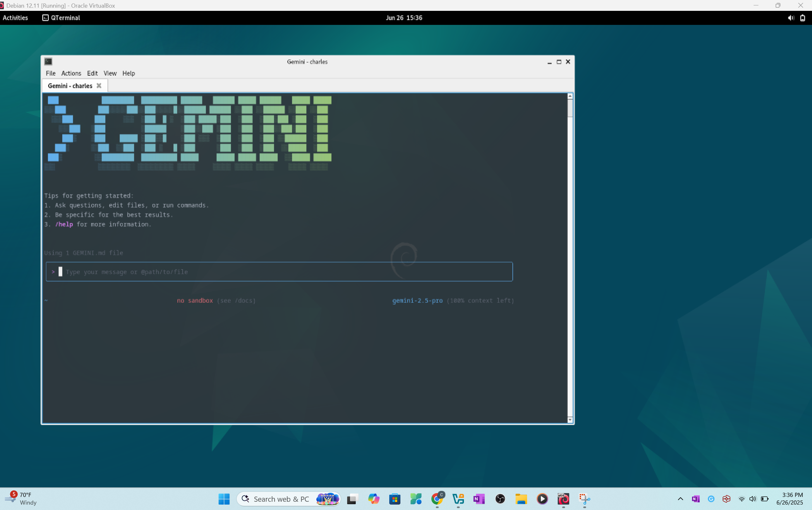Click the volume icon in GNOME top bar
The height and width of the screenshot is (510, 812).
(790, 18)
